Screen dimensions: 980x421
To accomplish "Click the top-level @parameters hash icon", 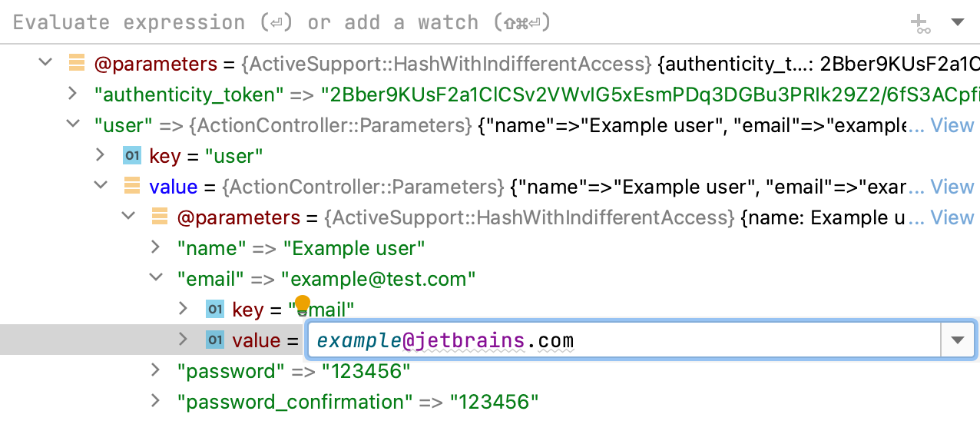I will click(x=77, y=63).
